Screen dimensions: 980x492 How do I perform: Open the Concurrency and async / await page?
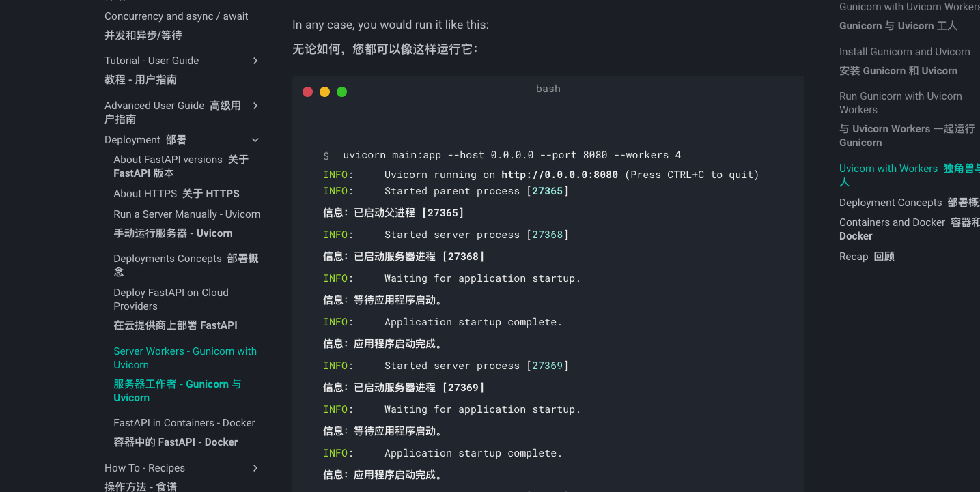[x=176, y=16]
